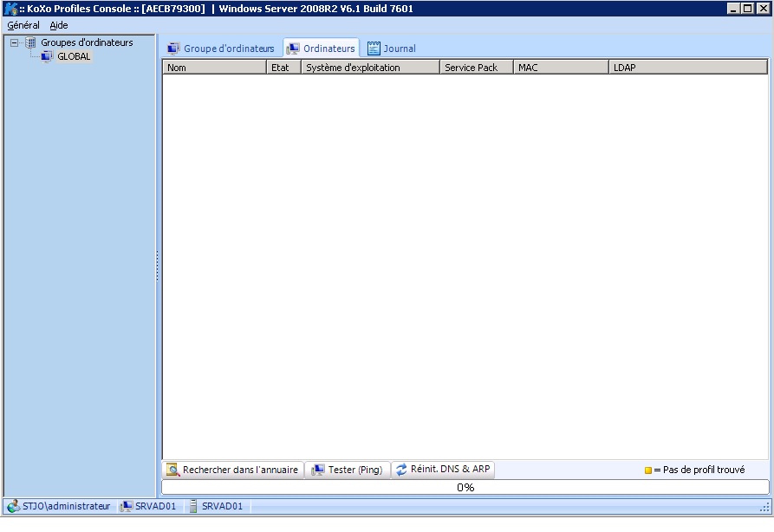Click the KoXo app icon in title bar
The width and height of the screenshot is (774, 532).
point(10,9)
